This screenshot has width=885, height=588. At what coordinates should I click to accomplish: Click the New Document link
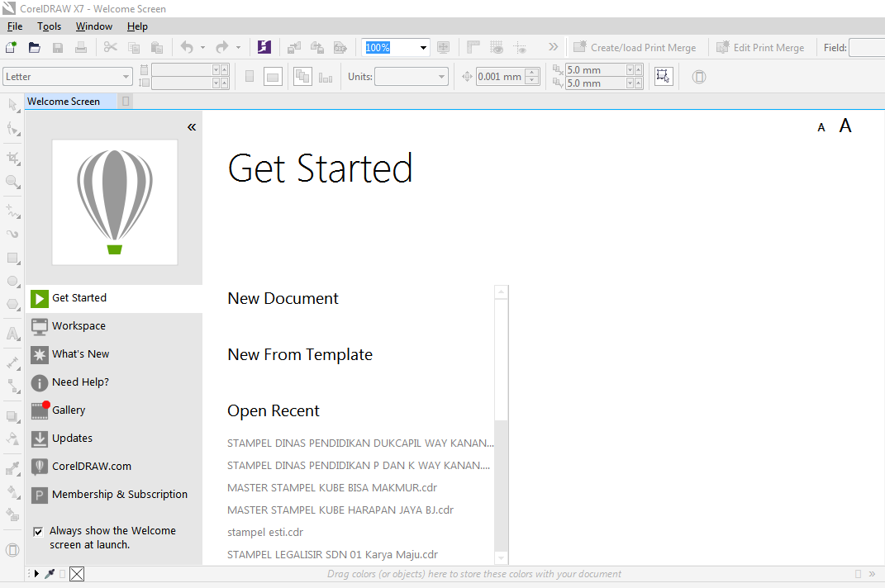tap(283, 298)
